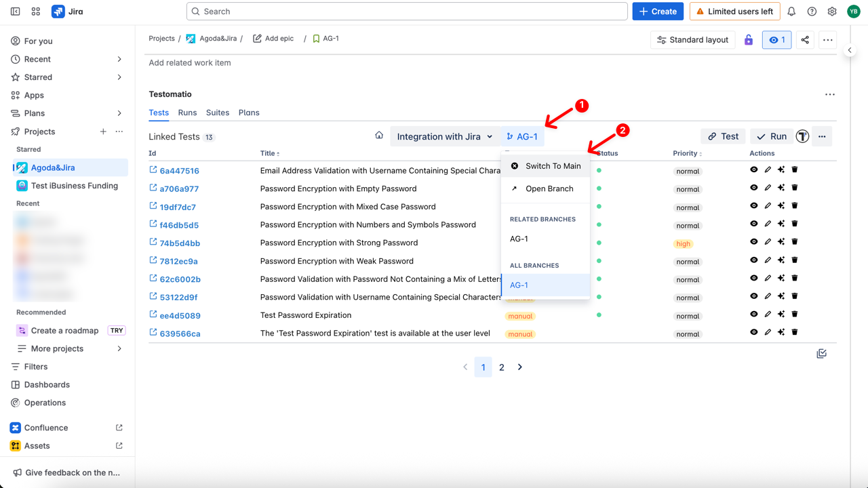The width and height of the screenshot is (868, 488).
Task: Click the Jira search field
Action: (407, 12)
